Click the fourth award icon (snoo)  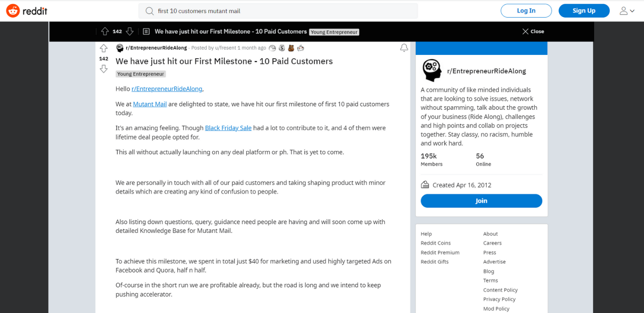pyautogui.click(x=301, y=48)
